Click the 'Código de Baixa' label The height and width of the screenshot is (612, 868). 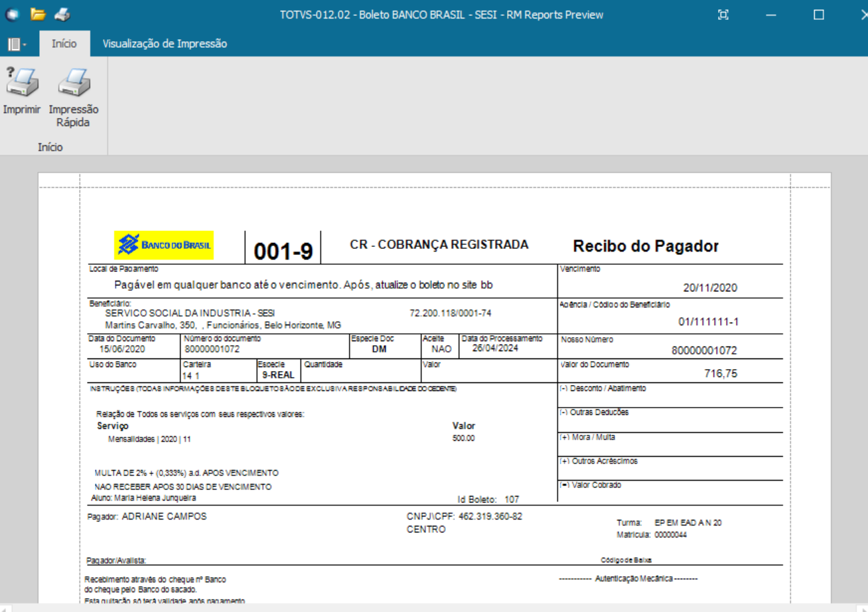tap(626, 560)
